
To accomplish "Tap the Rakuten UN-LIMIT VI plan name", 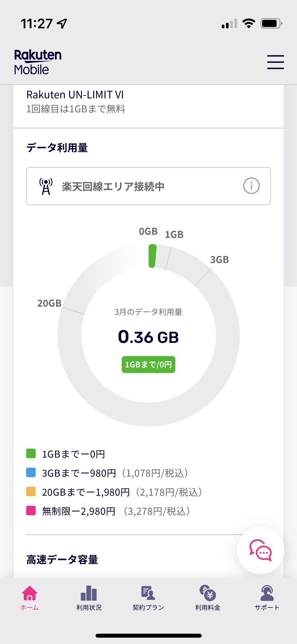I will 75,95.
